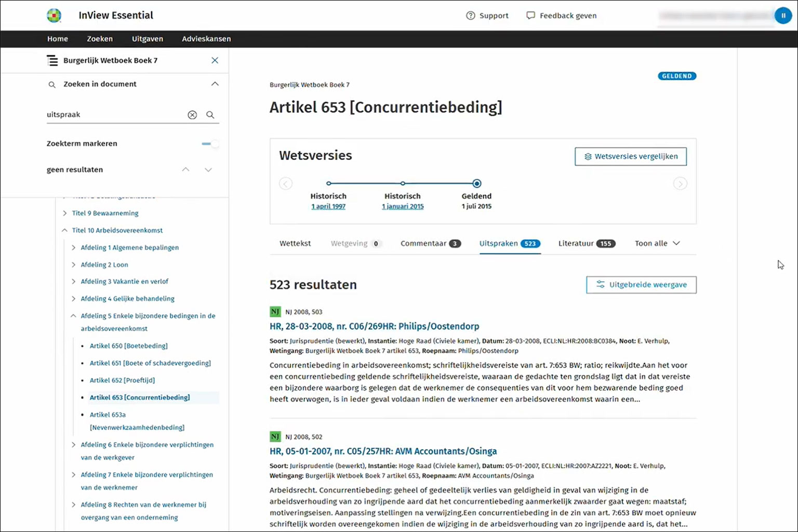Toggle Zoekterm markeren switch
This screenshot has height=532, width=798.
210,143
